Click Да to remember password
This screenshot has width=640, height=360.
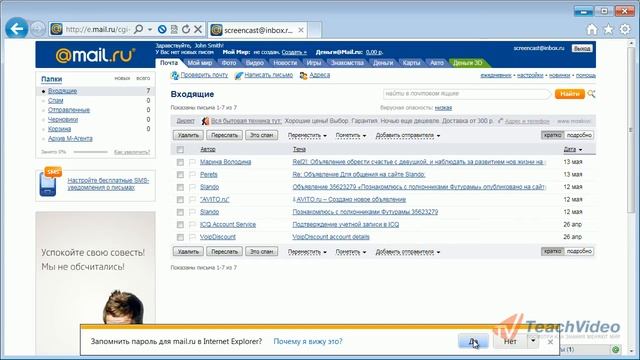pyautogui.click(x=473, y=341)
